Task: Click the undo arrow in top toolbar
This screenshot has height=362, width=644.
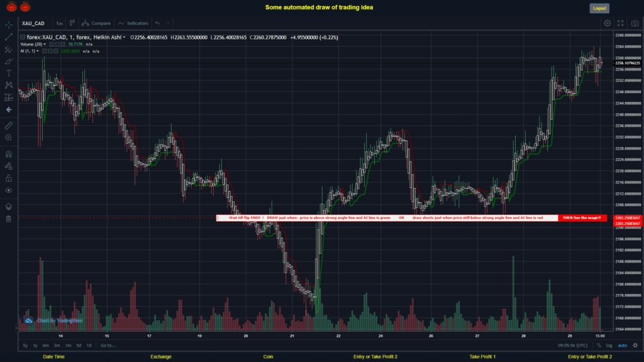Action: (x=158, y=23)
